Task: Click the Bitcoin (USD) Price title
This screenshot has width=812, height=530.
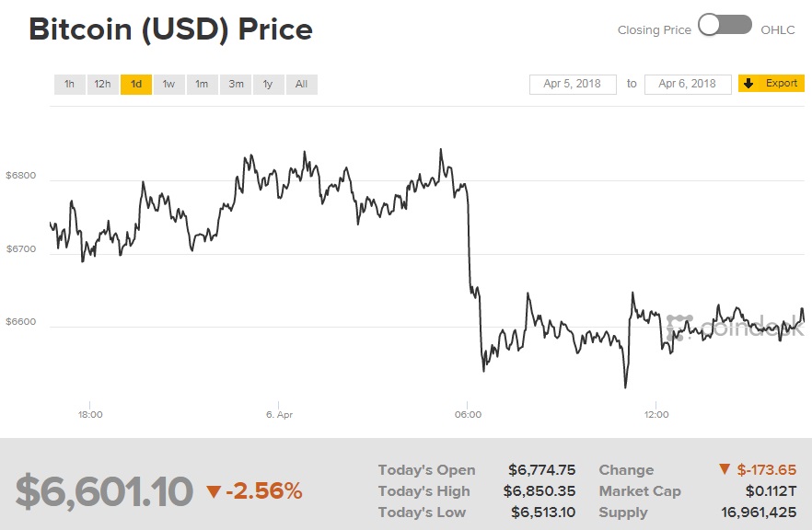Action: click(x=171, y=29)
